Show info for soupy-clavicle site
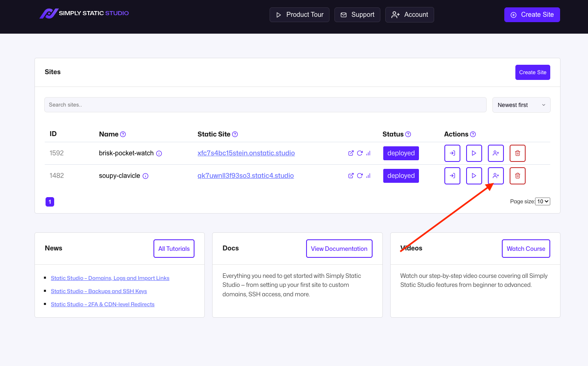Screen dimensions: 588x366 point(146,176)
